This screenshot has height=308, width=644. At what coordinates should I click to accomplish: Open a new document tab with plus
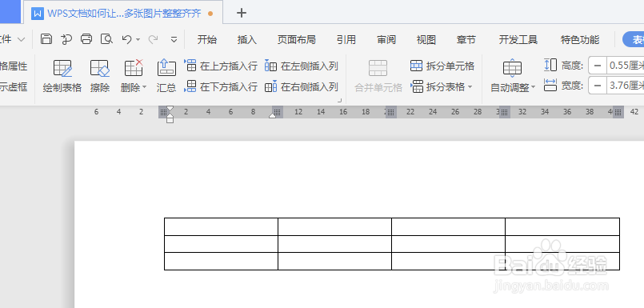[x=242, y=13]
